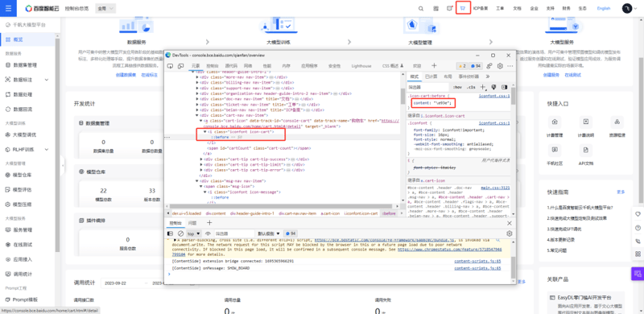The height and width of the screenshot is (314, 644).
Task: Open first content-scripts.js:65 source link
Action: click(477, 262)
